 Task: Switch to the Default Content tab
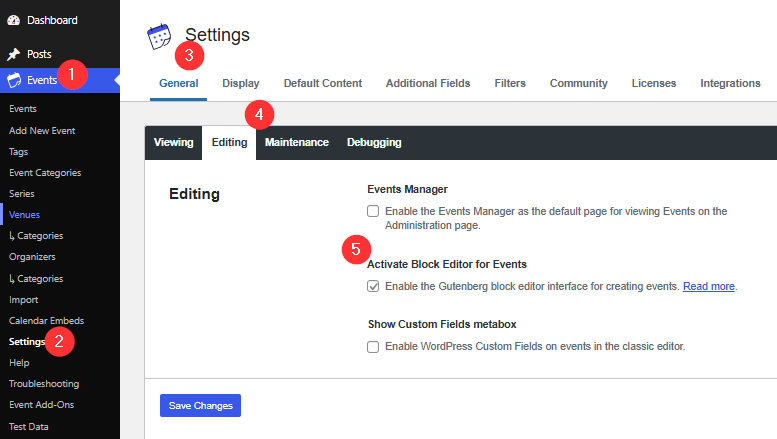tap(322, 83)
